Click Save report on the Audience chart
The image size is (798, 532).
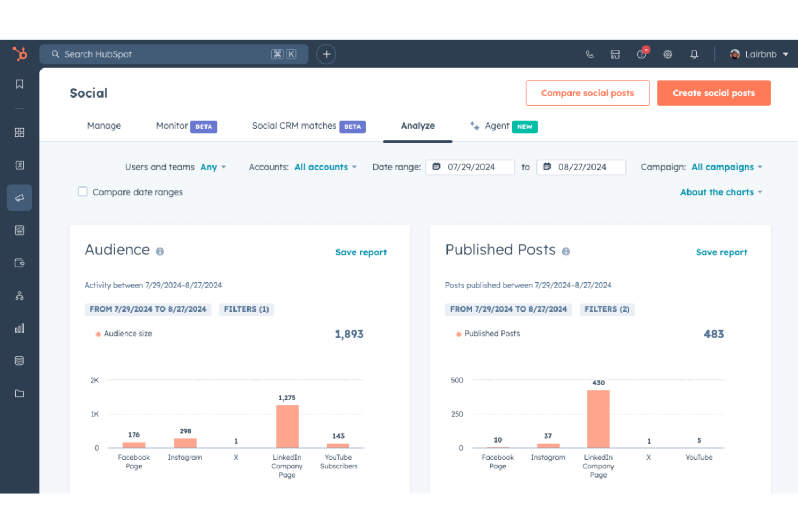361,252
